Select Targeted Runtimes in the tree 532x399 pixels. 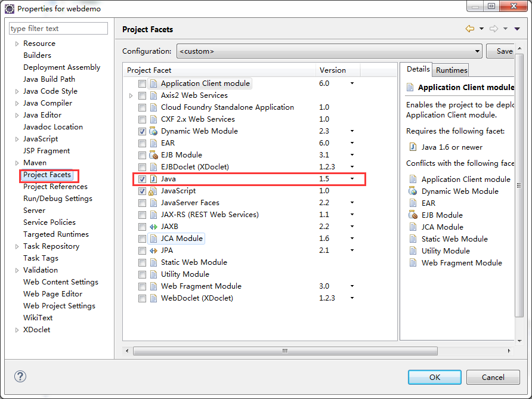(x=56, y=234)
